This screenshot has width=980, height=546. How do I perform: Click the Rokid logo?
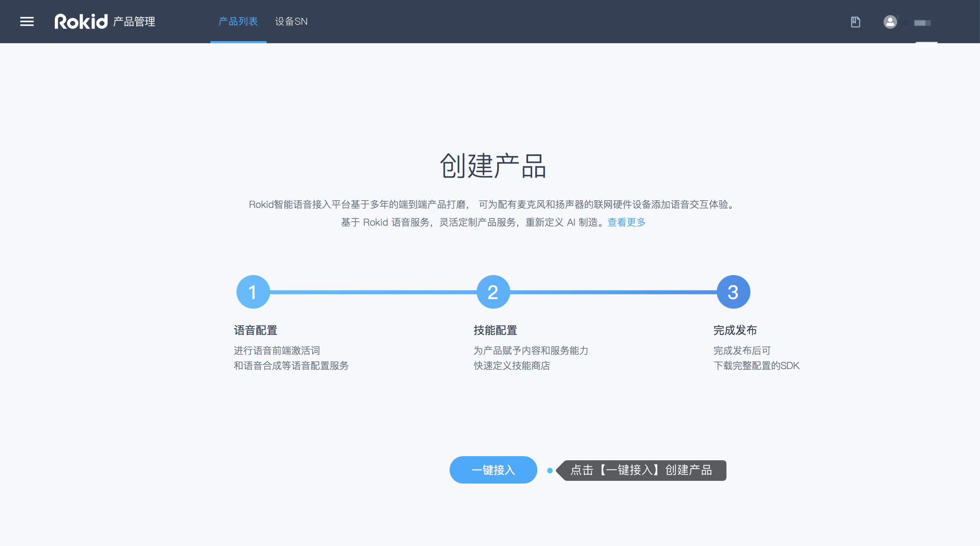81,21
